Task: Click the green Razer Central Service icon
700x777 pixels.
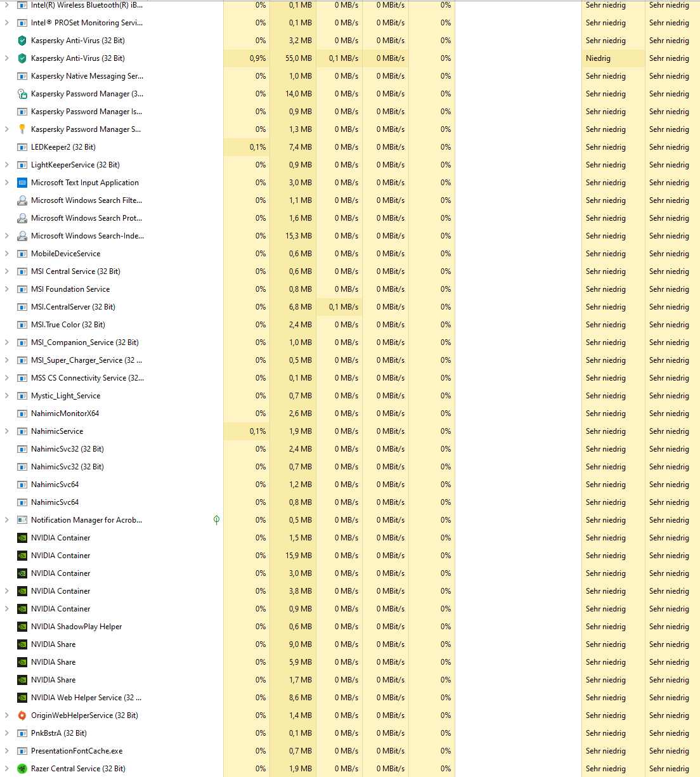Action: (x=22, y=769)
